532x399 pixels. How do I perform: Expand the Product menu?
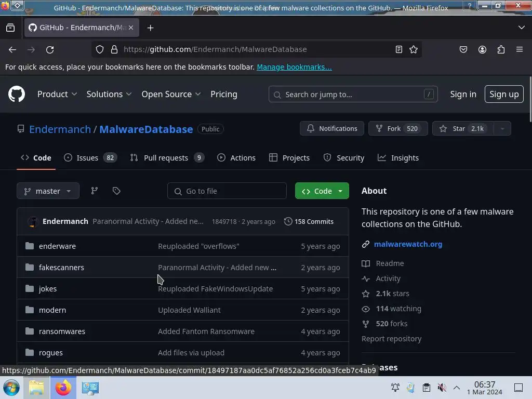tap(57, 94)
